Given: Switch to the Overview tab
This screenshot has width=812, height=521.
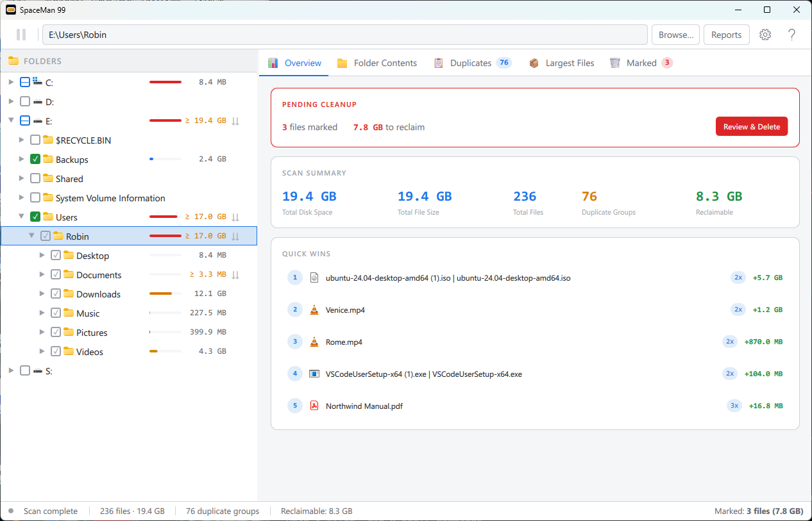Looking at the screenshot, I should coord(294,63).
